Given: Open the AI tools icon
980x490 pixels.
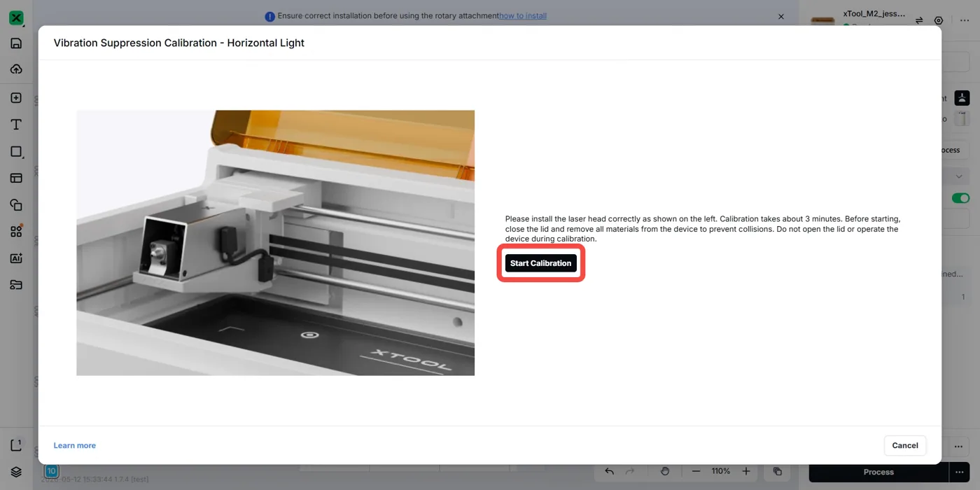Looking at the screenshot, I should pos(16,258).
